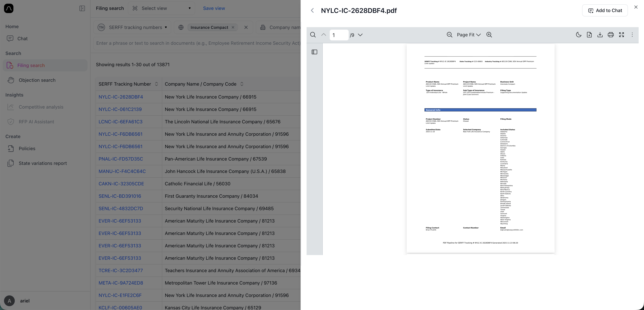Open the PDF viewer's more options menu
Viewport: 644px width, 310px height.
[x=632, y=35]
